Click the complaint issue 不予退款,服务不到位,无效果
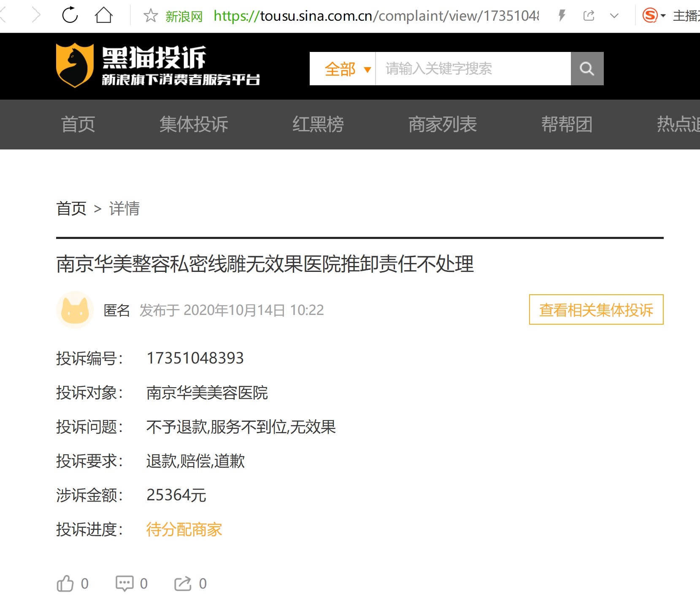Viewport: 700px width, 616px height. pos(241,427)
